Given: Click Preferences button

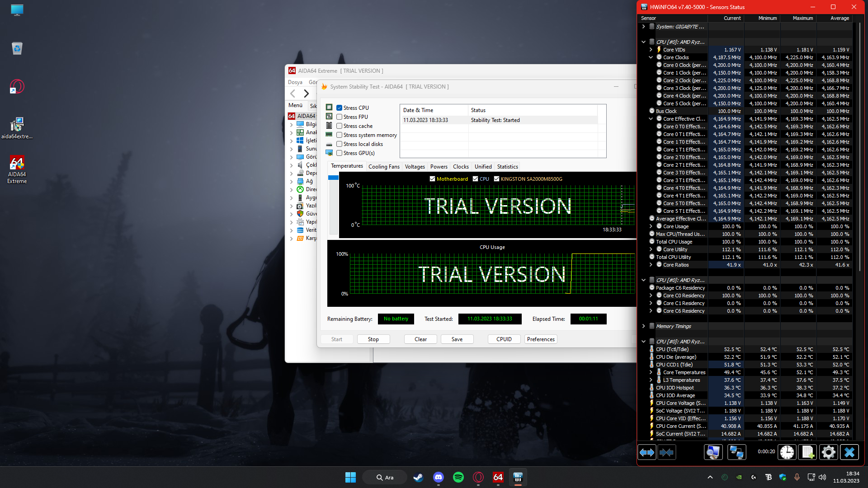Looking at the screenshot, I should 541,339.
